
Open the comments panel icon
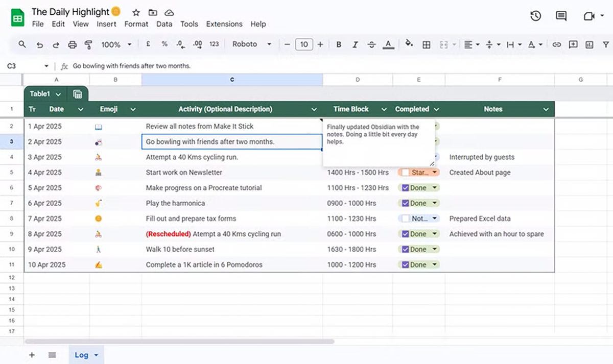point(561,16)
